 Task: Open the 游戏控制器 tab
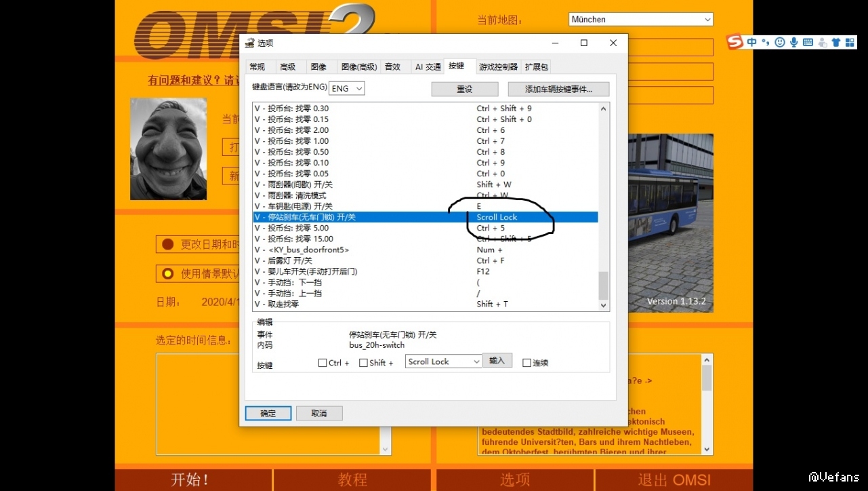(x=498, y=66)
